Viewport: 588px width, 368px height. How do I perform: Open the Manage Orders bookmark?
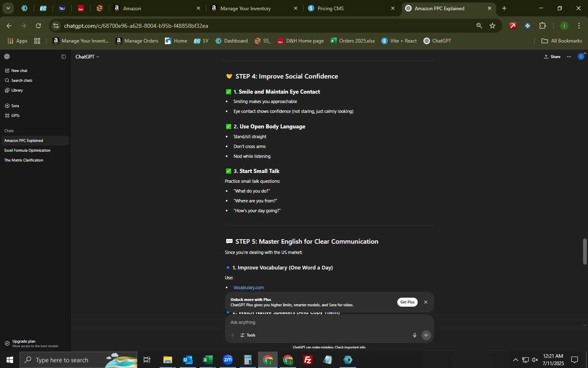coord(137,41)
